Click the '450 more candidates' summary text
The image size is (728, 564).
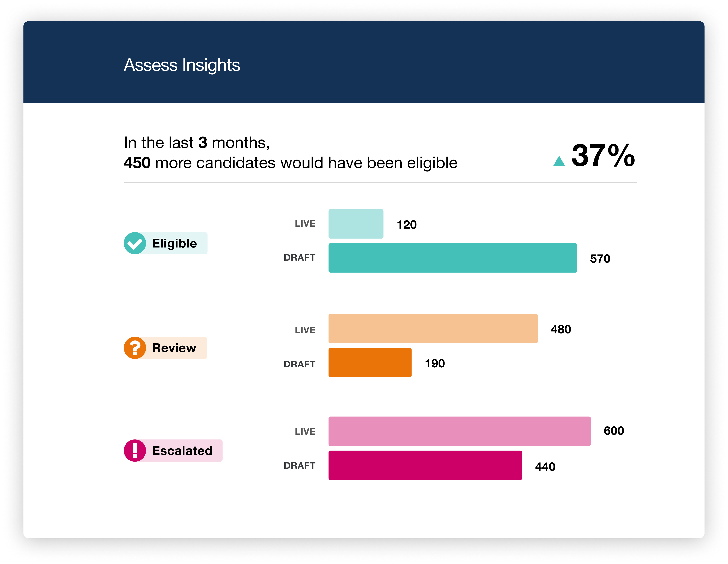click(x=290, y=163)
